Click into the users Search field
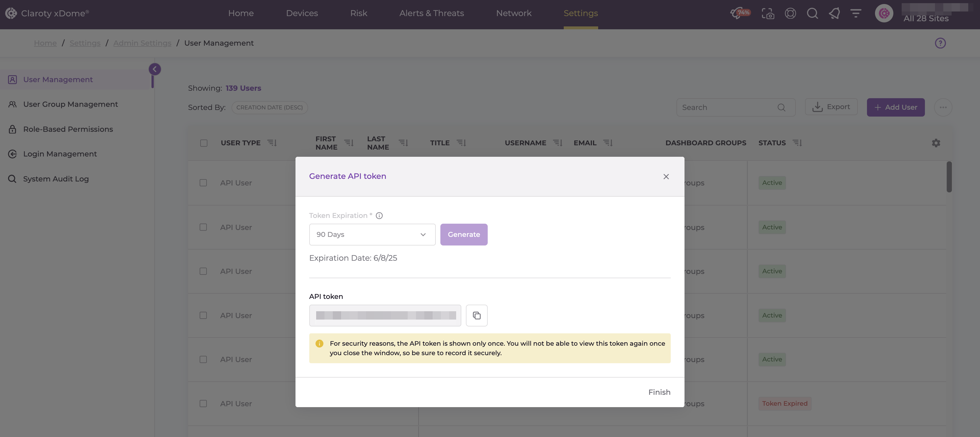 coord(736,107)
